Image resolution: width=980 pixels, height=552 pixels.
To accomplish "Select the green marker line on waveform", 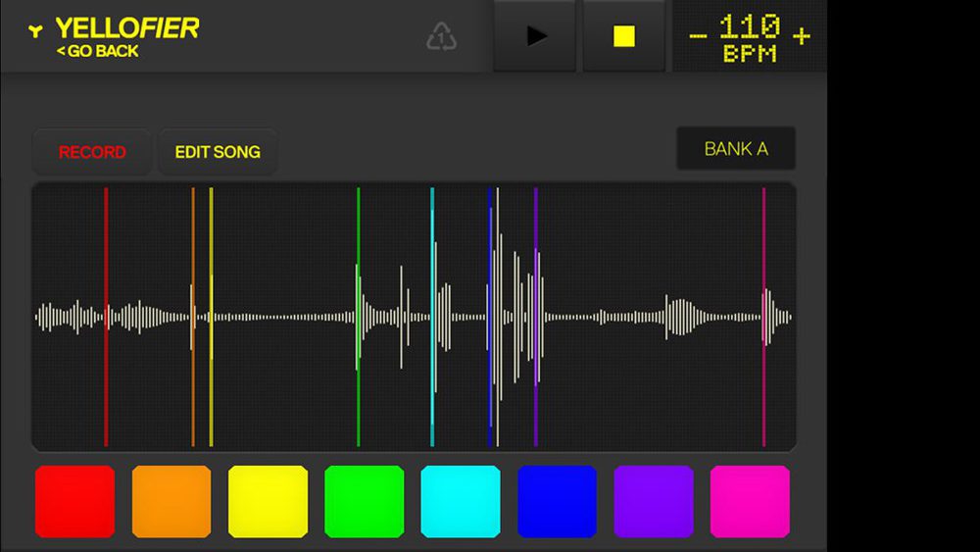I will click(x=358, y=317).
